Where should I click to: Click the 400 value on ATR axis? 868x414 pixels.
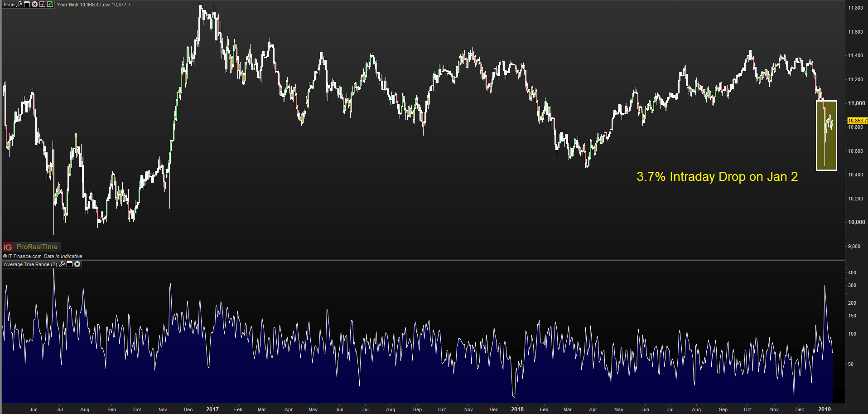click(x=852, y=273)
